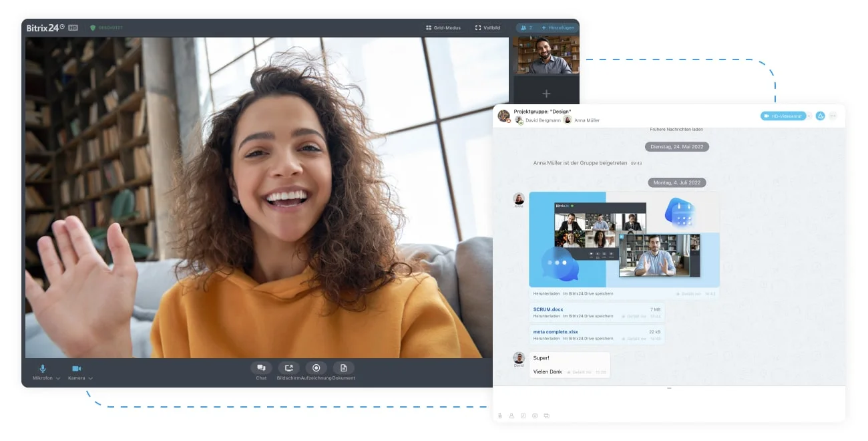Screen dimensions: 868x441
Task: Open the Chat from call controls
Action: tap(261, 367)
